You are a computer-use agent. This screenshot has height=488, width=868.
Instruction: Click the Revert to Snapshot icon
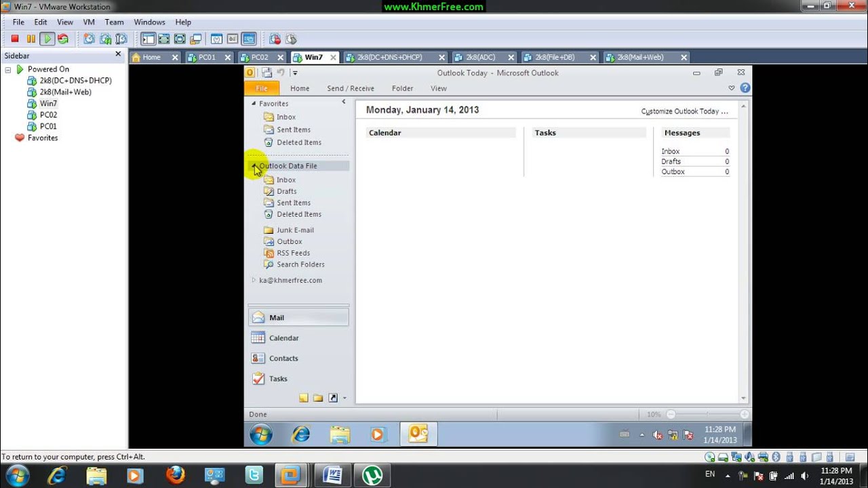(105, 39)
